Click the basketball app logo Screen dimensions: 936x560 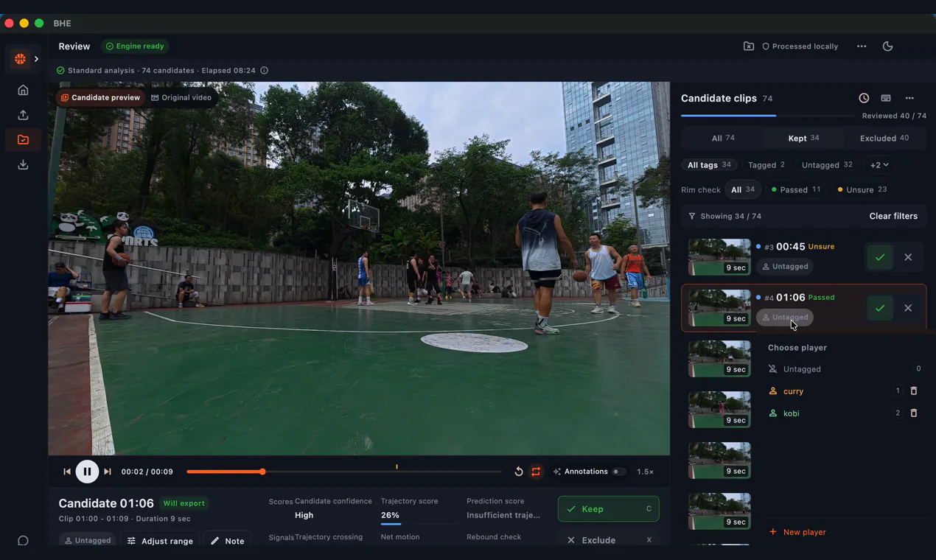tap(20, 59)
